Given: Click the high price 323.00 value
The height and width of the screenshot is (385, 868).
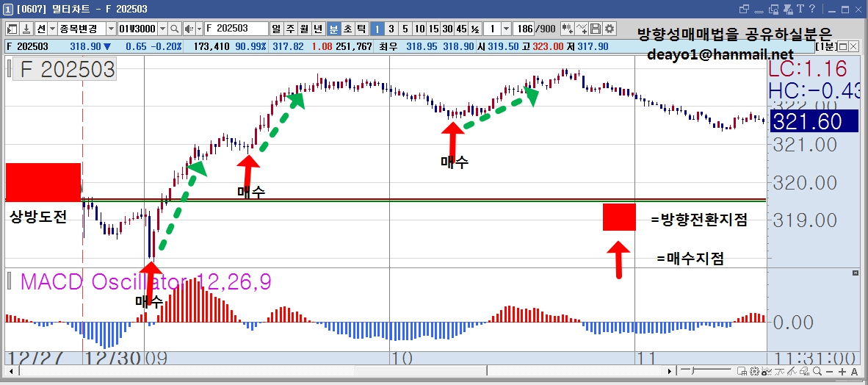Looking at the screenshot, I should (x=548, y=46).
